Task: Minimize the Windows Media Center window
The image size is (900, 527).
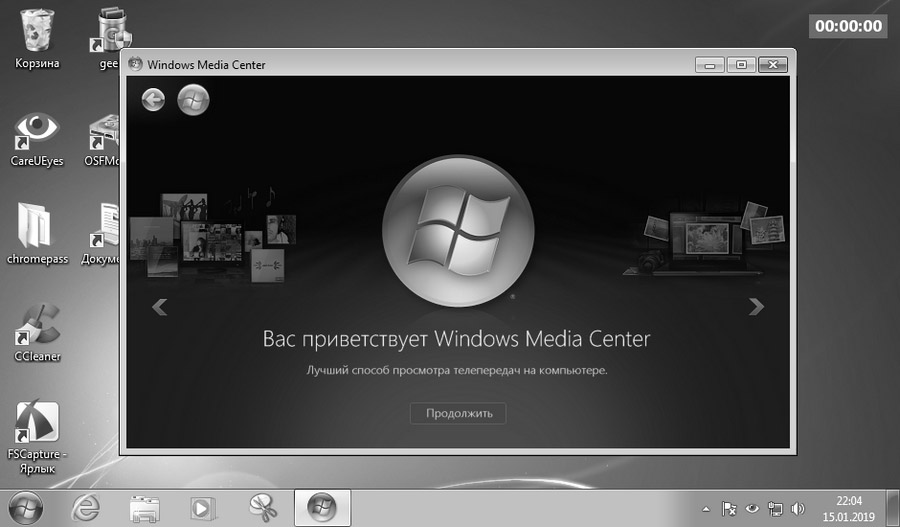Action: (x=710, y=65)
